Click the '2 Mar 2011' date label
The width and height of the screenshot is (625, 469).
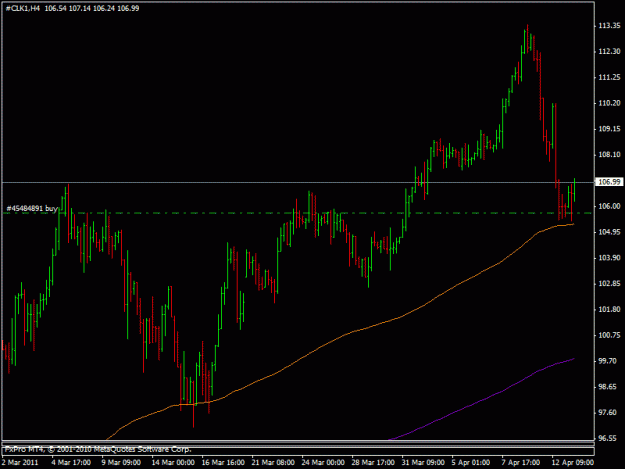coord(20,463)
